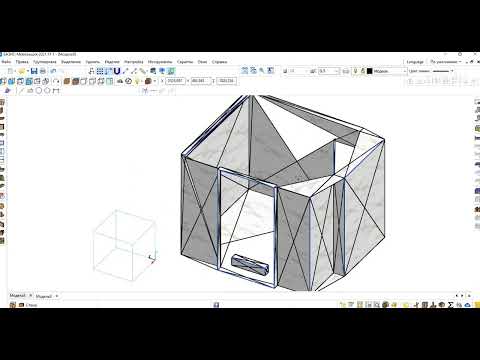Click the printer icon next to save
The width and height of the screenshot is (480, 360).
(43, 71)
